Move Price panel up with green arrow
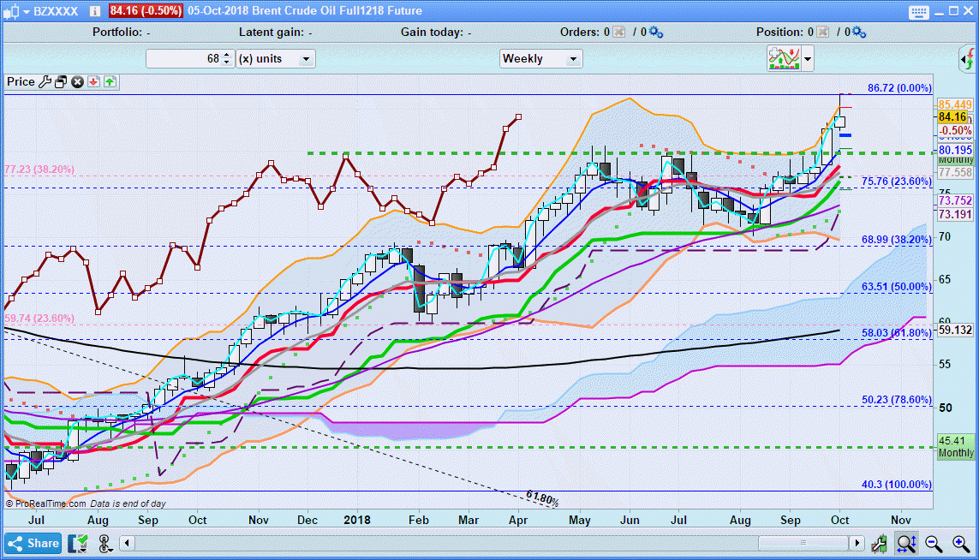This screenshot has height=560, width=979. point(110,82)
